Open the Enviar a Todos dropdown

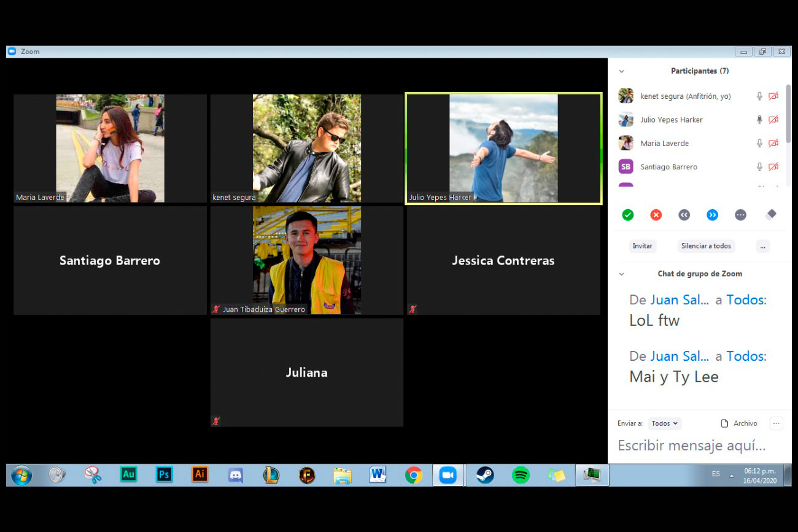(x=665, y=423)
